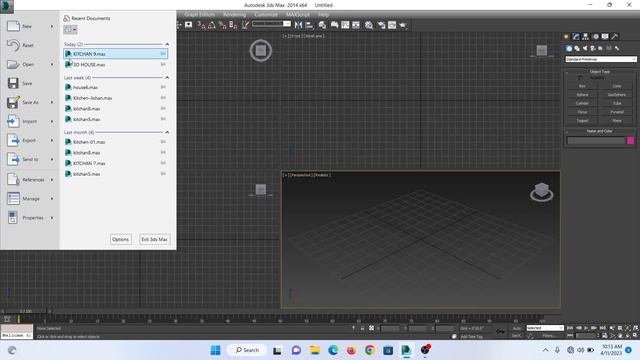Click the 3ds Max application logo button
Viewport: 640px width, 360px height.
[7, 6]
